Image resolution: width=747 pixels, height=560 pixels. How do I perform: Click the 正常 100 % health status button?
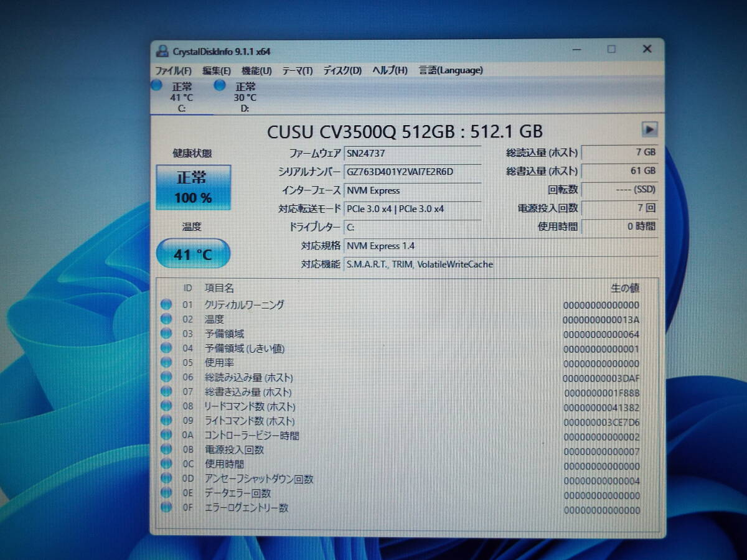tap(193, 187)
